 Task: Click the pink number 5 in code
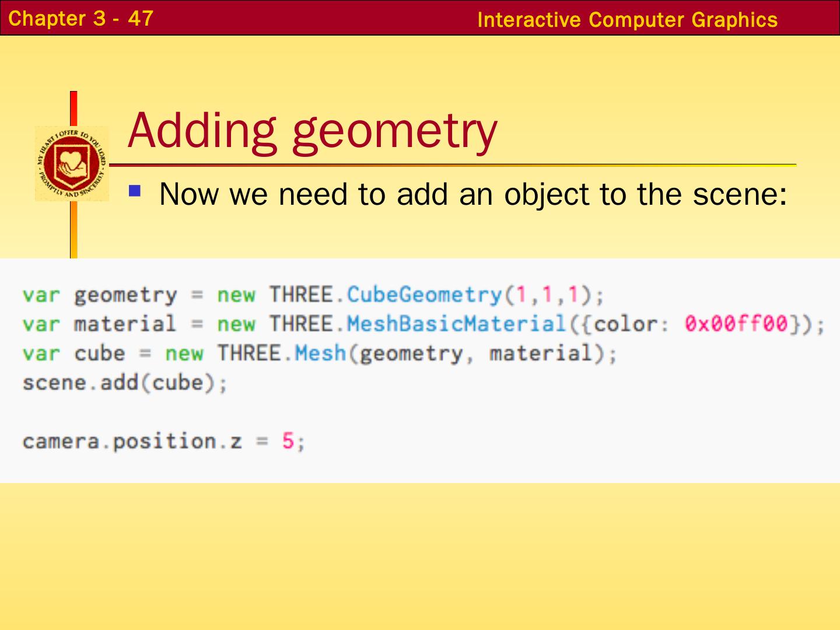[288, 441]
